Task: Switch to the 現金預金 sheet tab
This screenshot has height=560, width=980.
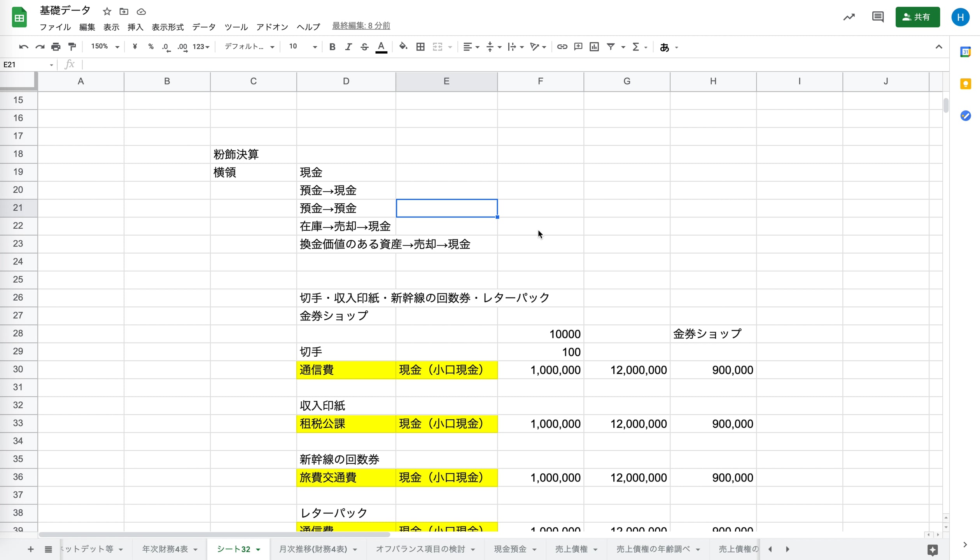Action: [x=510, y=549]
